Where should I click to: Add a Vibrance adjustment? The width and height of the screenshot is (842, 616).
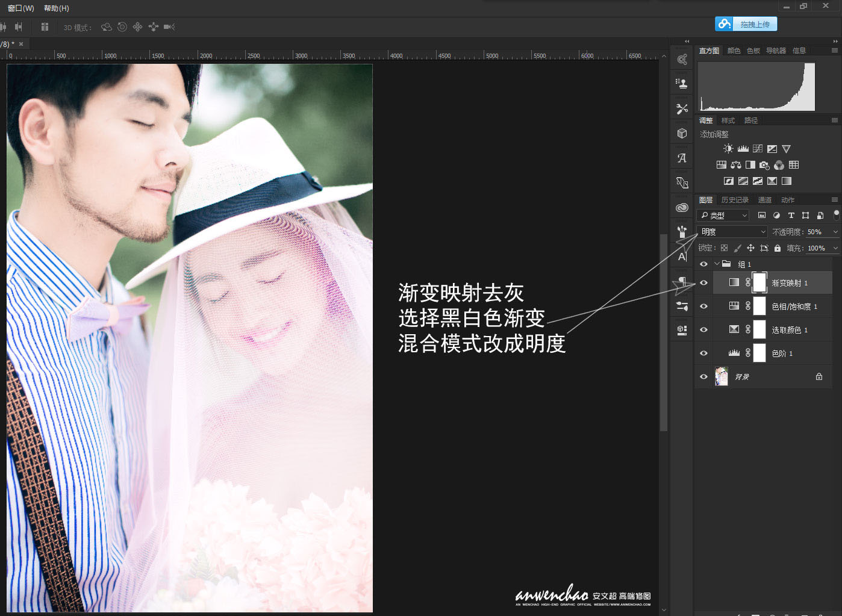click(786, 149)
